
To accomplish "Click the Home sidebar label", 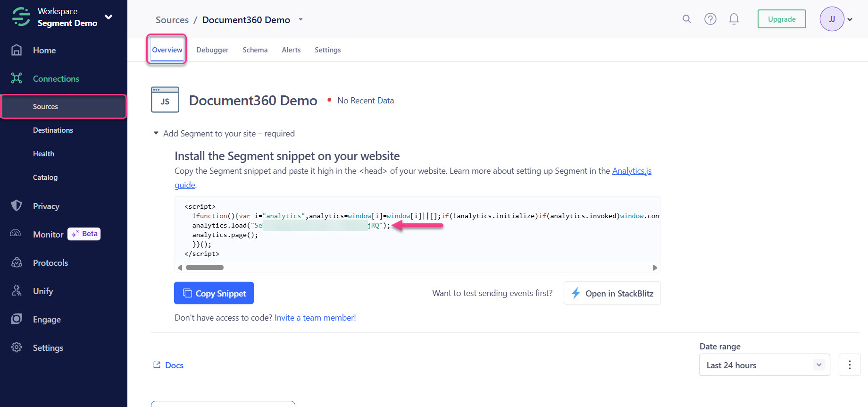I will point(44,51).
